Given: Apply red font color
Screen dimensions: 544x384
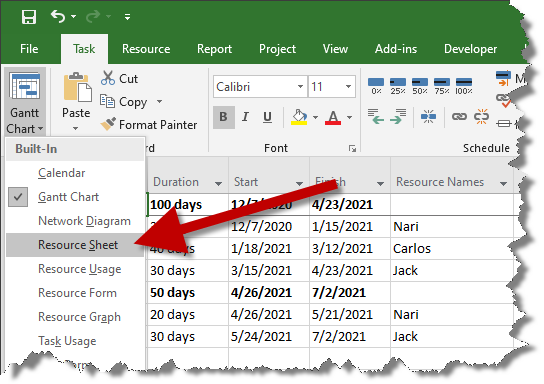Looking at the screenshot, I should tap(333, 117).
